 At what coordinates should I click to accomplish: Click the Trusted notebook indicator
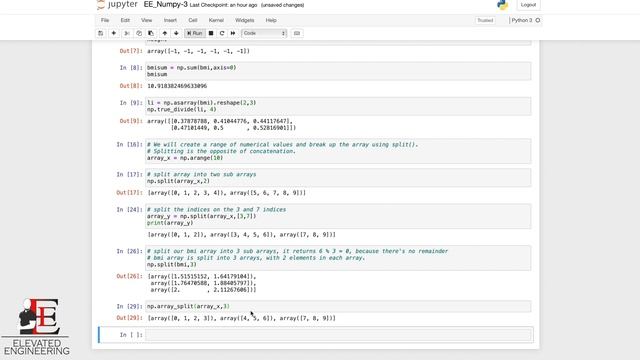tap(485, 20)
